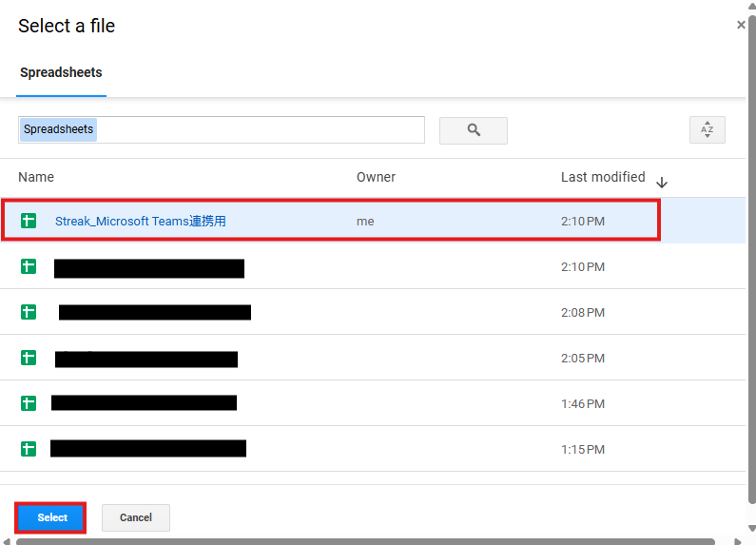The height and width of the screenshot is (545, 756).
Task: Sort by the Last modified column header
Action: click(x=603, y=177)
